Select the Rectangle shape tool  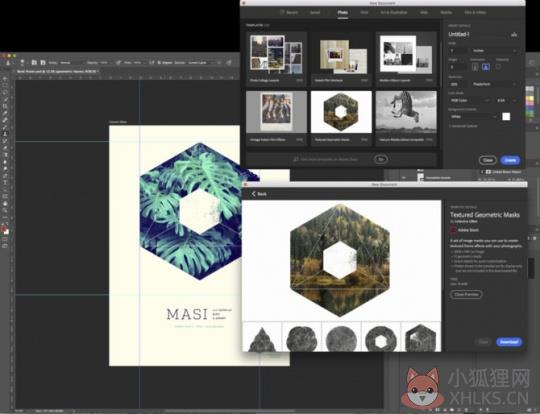pyautogui.click(x=5, y=197)
